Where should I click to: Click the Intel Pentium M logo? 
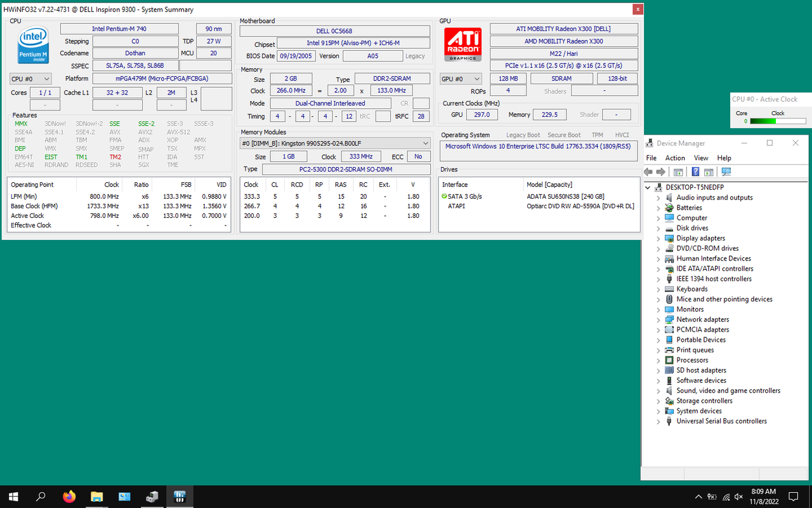coord(33,45)
